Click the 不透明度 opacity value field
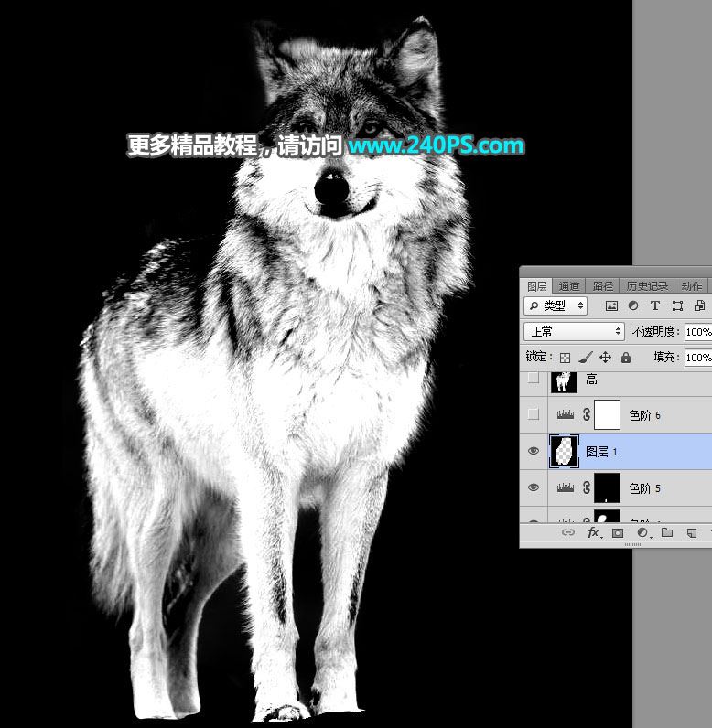The image size is (712, 728). click(x=698, y=331)
